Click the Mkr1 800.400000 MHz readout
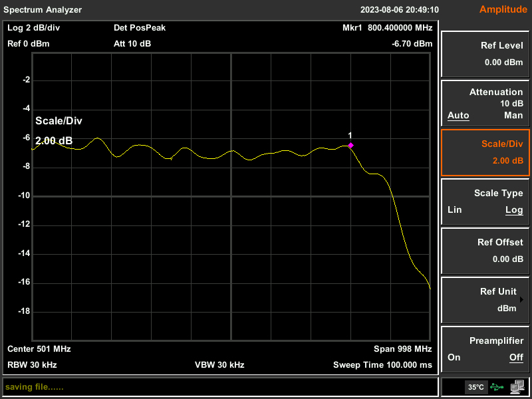The height and width of the screenshot is (399, 532). pyautogui.click(x=388, y=28)
